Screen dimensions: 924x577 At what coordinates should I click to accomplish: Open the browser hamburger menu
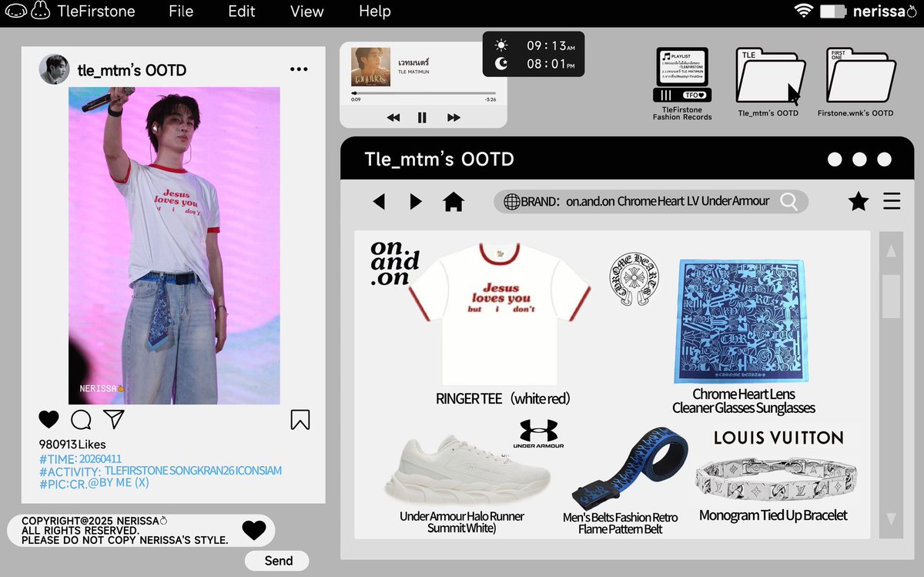coord(892,202)
